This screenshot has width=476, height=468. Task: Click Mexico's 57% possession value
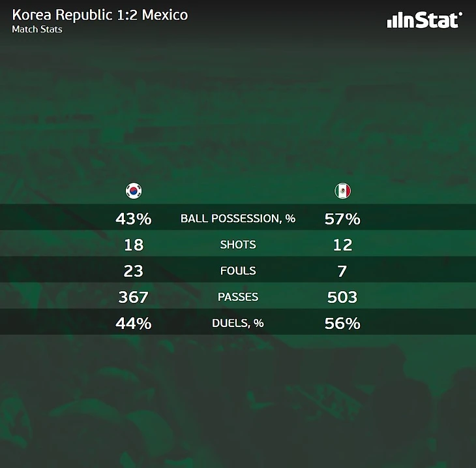[342, 219]
